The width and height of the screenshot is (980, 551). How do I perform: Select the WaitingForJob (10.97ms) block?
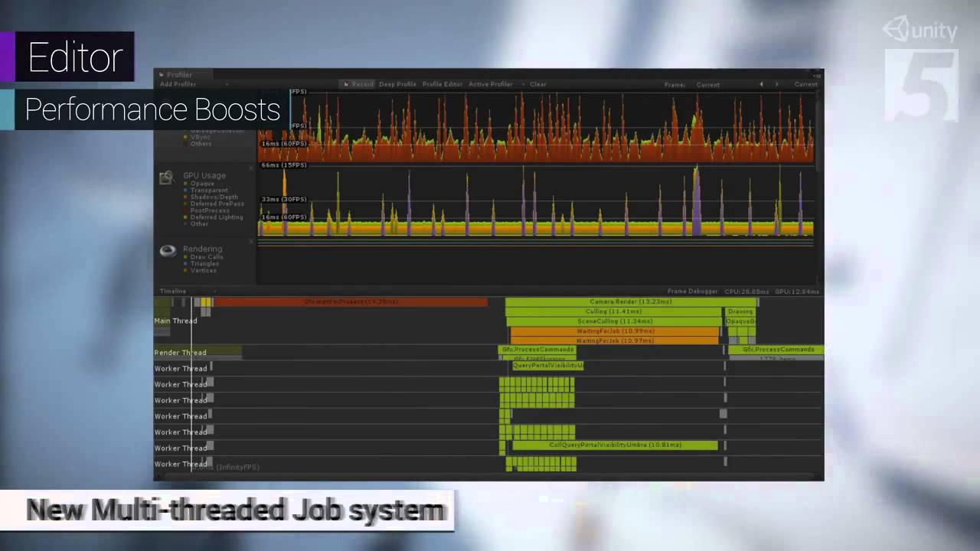coord(615,341)
